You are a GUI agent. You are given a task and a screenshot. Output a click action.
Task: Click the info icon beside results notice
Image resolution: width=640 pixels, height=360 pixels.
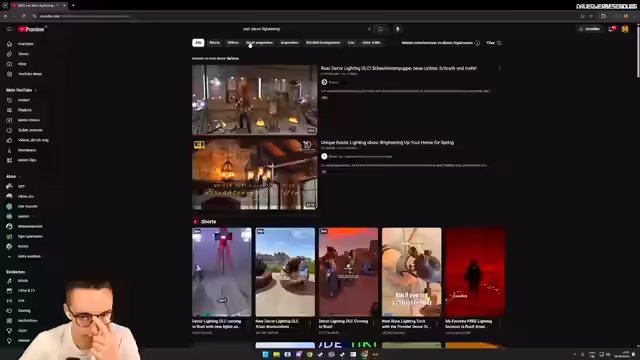coord(477,43)
